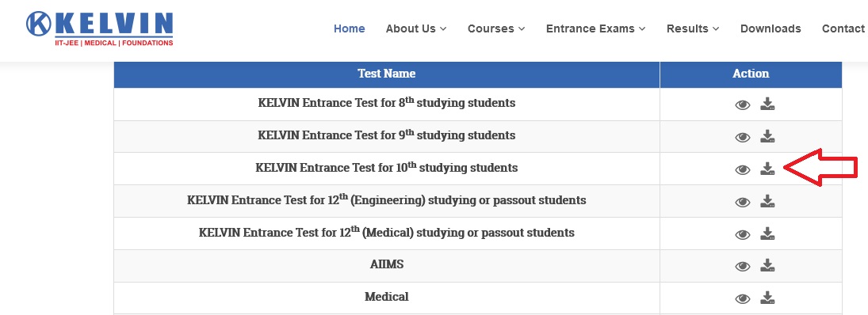View the 8th studying students test
The height and width of the screenshot is (315, 868).
[x=742, y=105]
